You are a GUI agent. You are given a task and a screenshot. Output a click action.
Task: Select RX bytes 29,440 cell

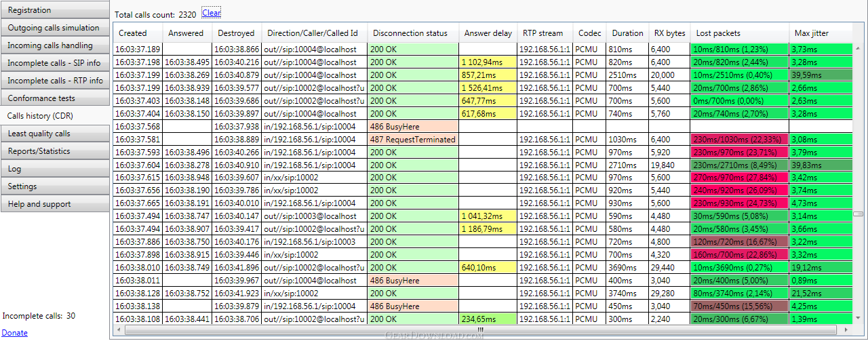coord(669,267)
